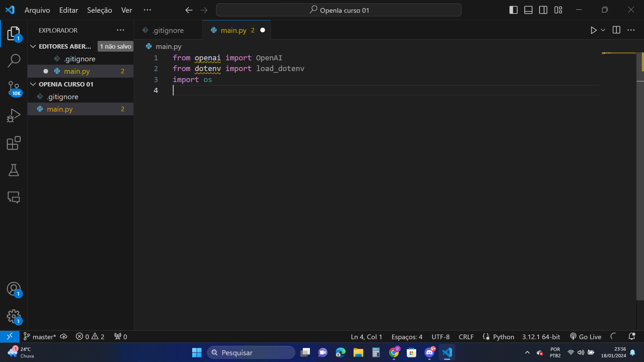Click the '1 não salvo' badge
Viewport: 644px width, 362px height.
point(115,46)
